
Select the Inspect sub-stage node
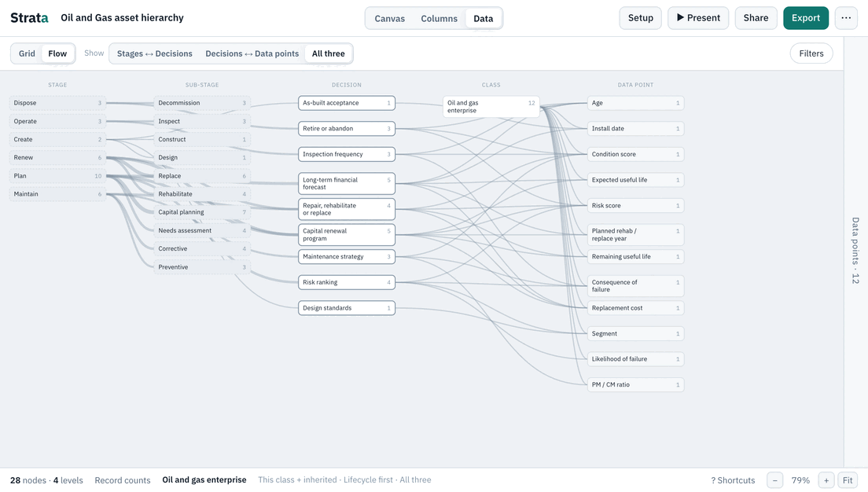click(x=202, y=121)
